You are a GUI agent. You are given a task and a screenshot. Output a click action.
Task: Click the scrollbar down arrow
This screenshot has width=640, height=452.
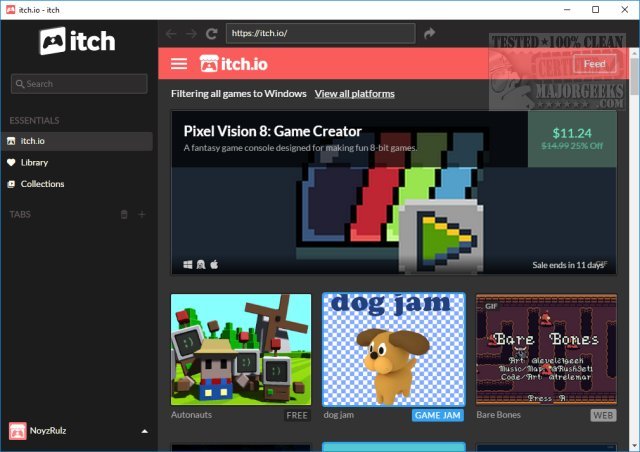(634, 445)
